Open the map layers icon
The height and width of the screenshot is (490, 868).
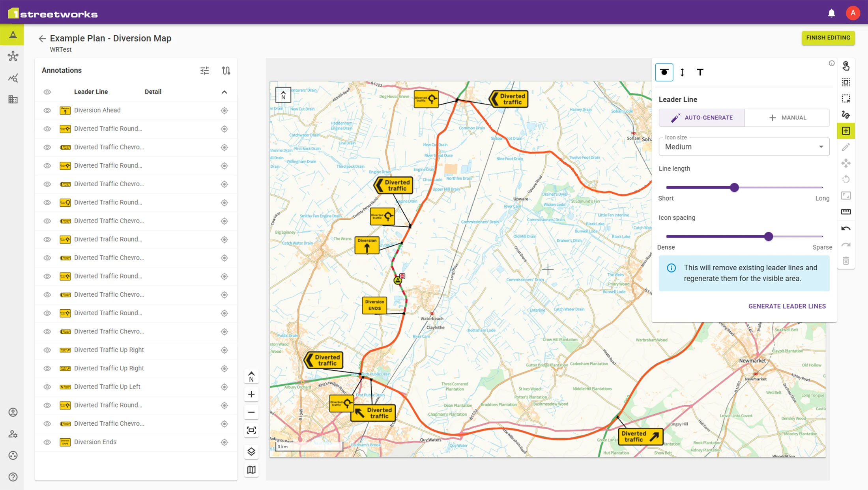pyautogui.click(x=251, y=451)
